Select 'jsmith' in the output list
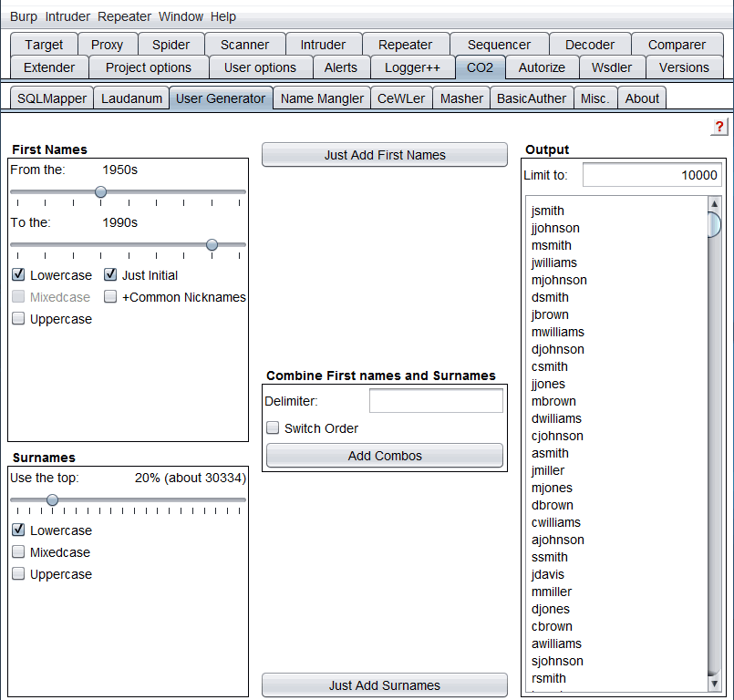The image size is (734, 700). (x=548, y=211)
